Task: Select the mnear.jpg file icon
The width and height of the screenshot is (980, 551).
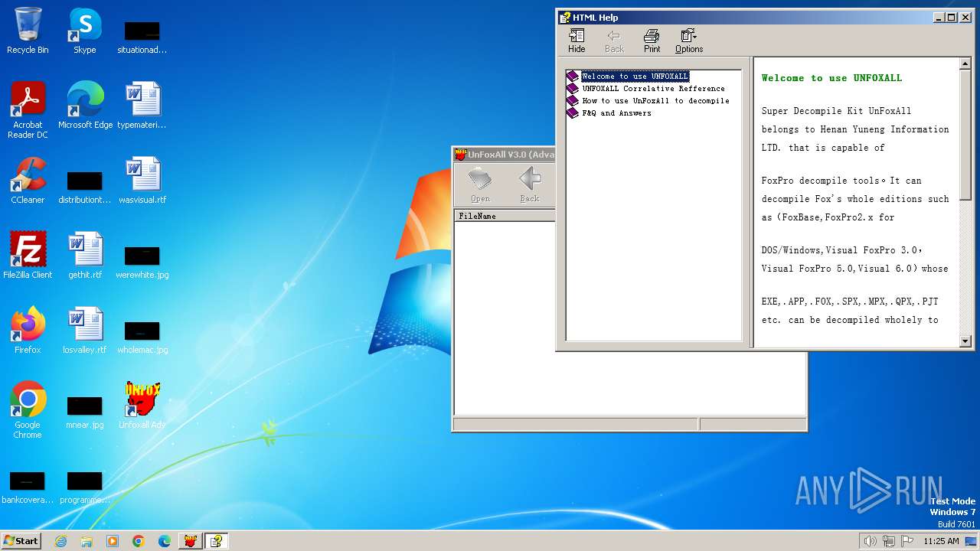Action: [x=85, y=413]
